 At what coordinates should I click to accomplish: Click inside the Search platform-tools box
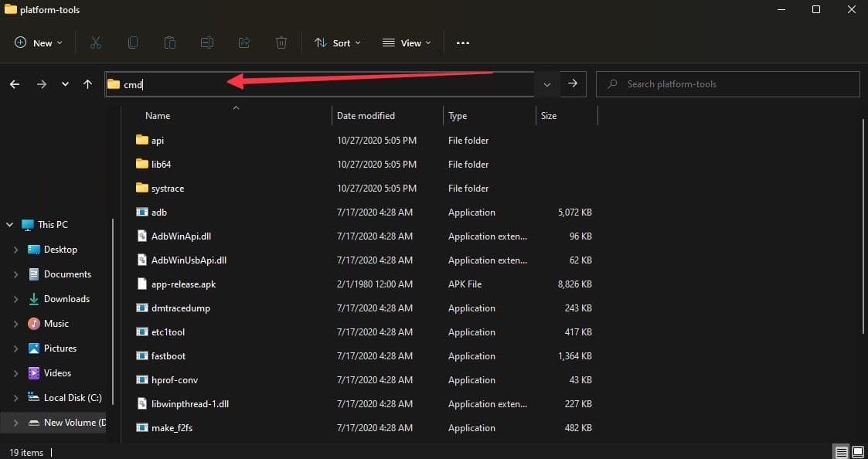click(x=727, y=83)
